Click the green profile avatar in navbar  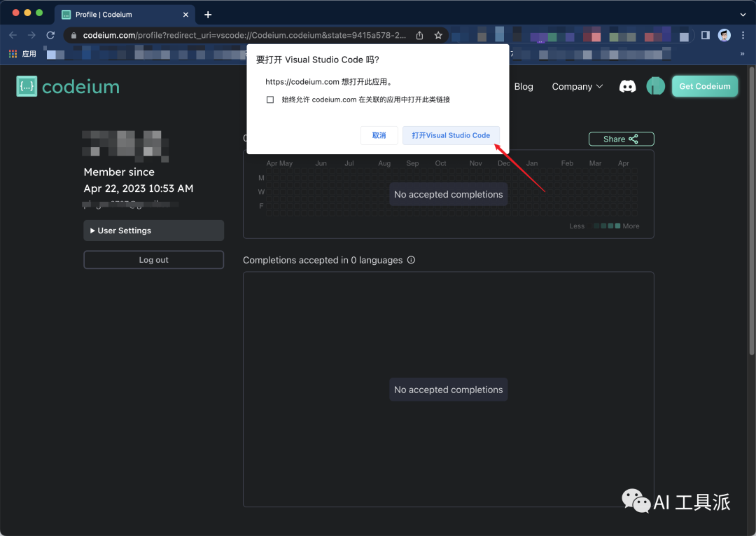(655, 86)
